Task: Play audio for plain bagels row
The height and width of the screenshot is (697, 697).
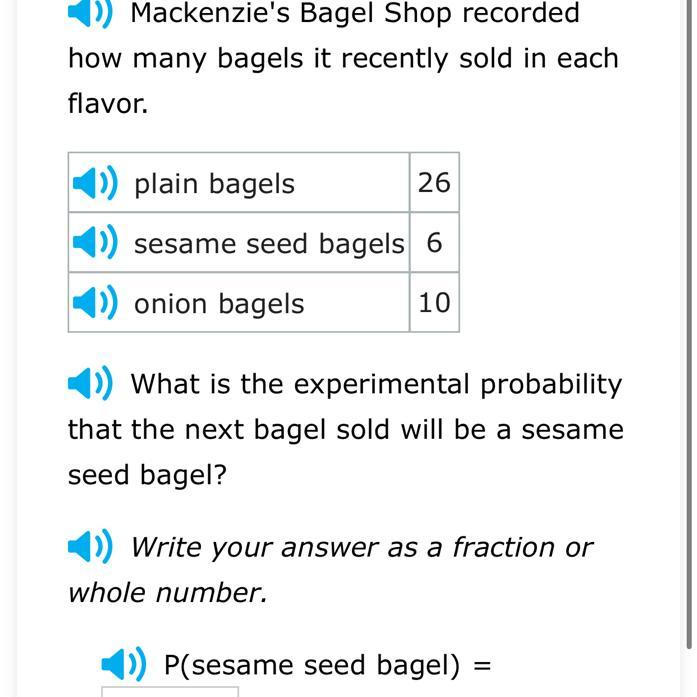Action: [x=95, y=183]
